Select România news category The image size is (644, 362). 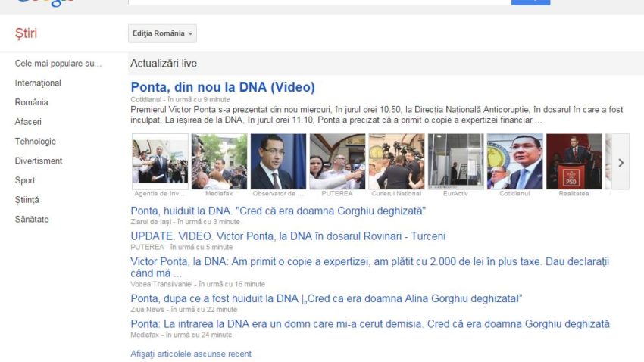pos(31,102)
